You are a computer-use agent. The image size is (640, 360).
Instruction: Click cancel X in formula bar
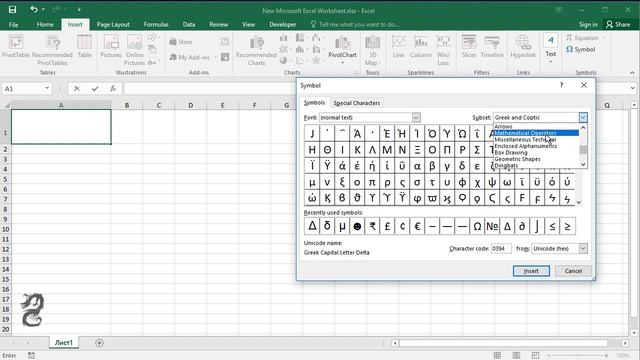(77, 88)
